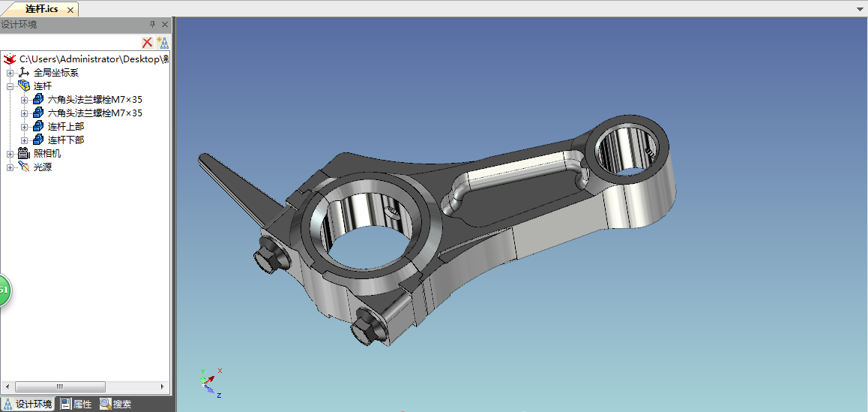Click the red root scene icon in the tree
The image size is (868, 412).
pos(10,59)
